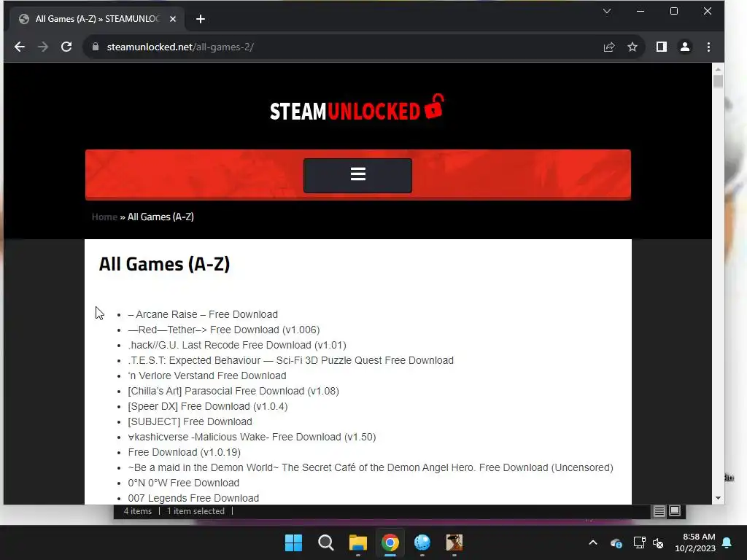Click the browser forward arrow

[43, 47]
